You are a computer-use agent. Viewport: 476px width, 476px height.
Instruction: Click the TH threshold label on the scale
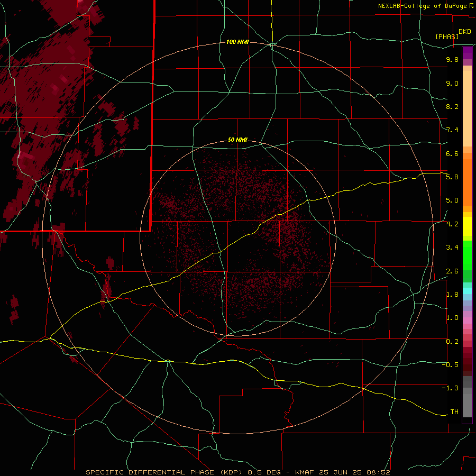coord(454,412)
